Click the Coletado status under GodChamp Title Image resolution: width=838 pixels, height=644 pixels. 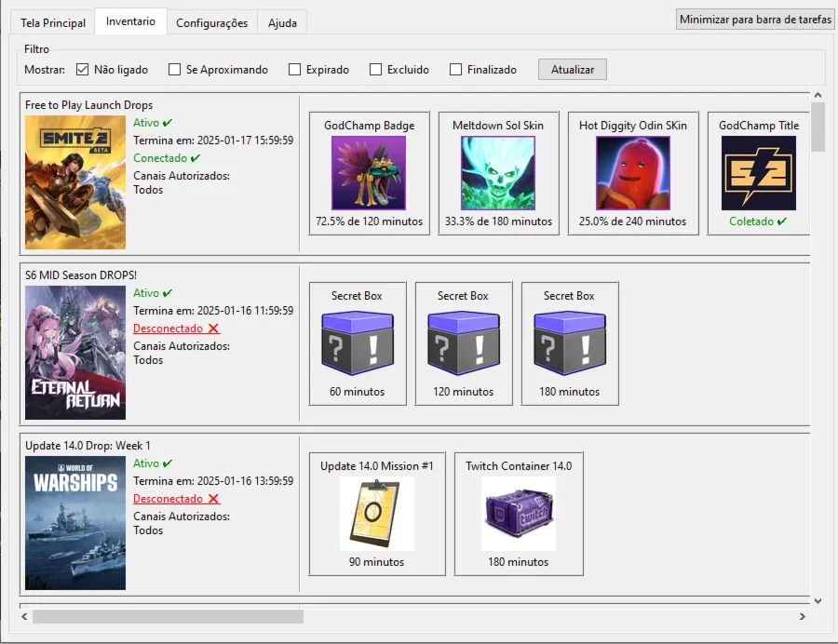(x=758, y=221)
